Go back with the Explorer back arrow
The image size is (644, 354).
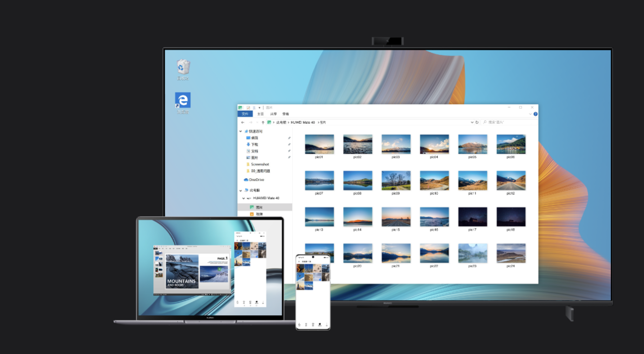click(243, 122)
